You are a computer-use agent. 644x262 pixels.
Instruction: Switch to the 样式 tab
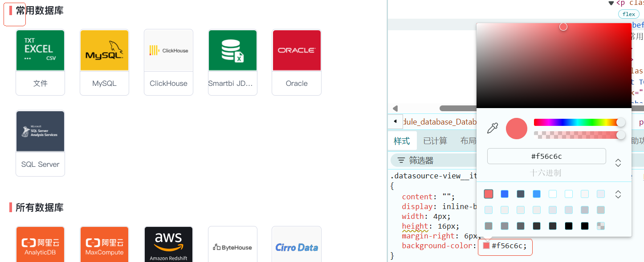click(x=402, y=141)
